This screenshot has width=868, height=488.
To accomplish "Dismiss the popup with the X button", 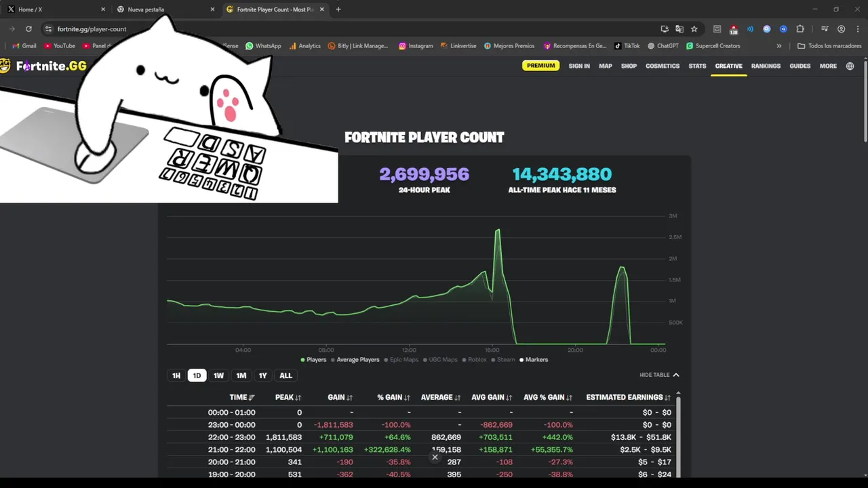I will pyautogui.click(x=435, y=457).
